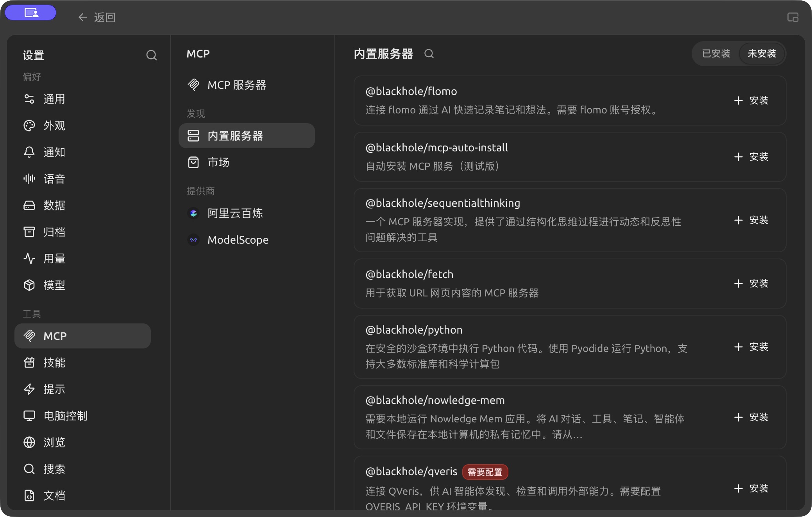The width and height of the screenshot is (812, 517).
Task: Open ModelScope provider
Action: point(247,240)
